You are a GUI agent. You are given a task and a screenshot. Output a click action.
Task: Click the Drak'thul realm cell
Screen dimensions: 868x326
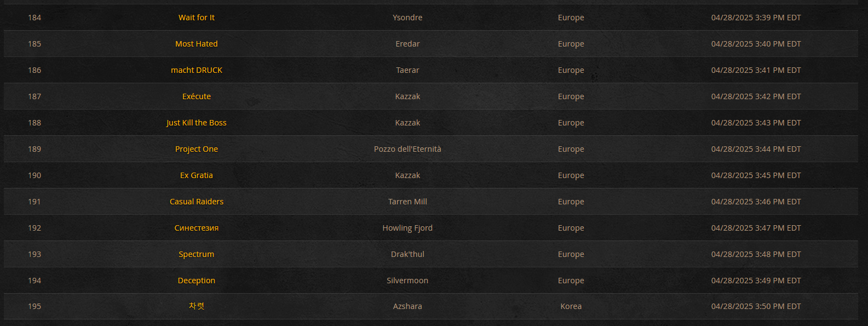pos(407,254)
